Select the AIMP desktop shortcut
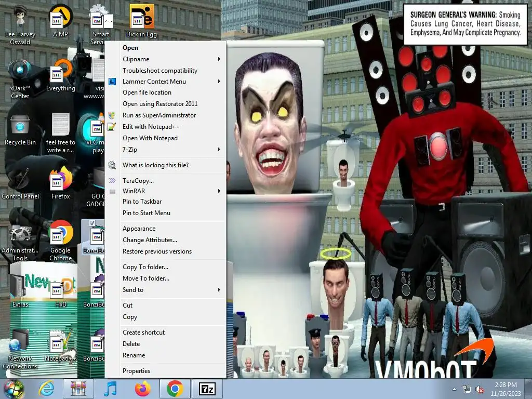 point(60,21)
